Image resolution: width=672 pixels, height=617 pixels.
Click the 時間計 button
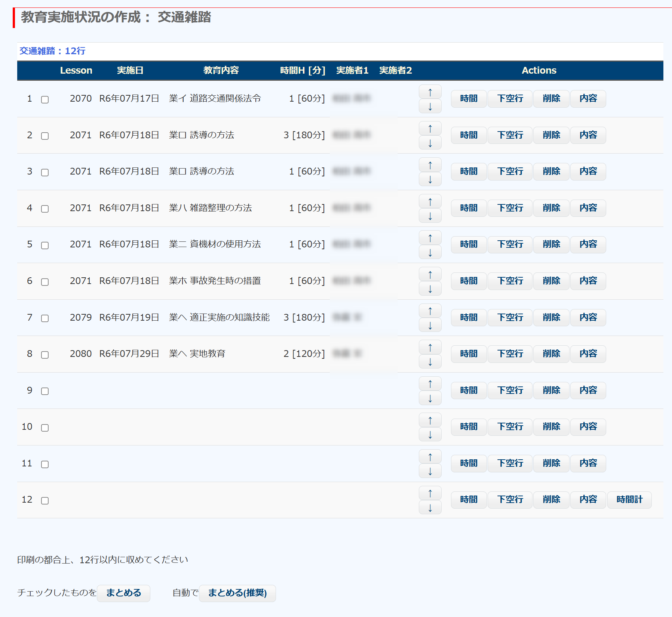629,500
